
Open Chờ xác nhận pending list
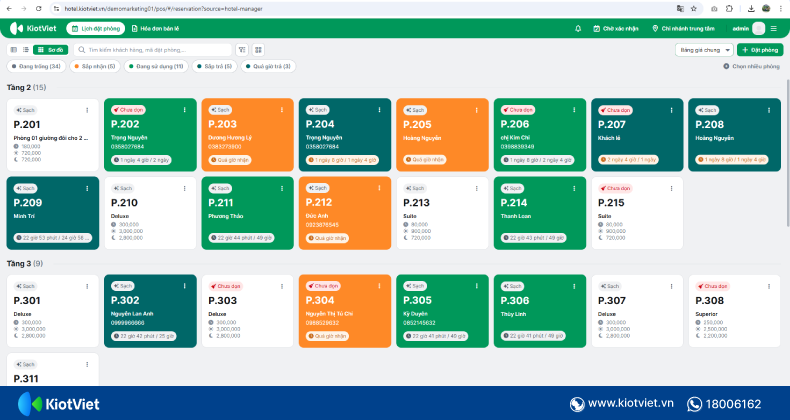[616, 29]
